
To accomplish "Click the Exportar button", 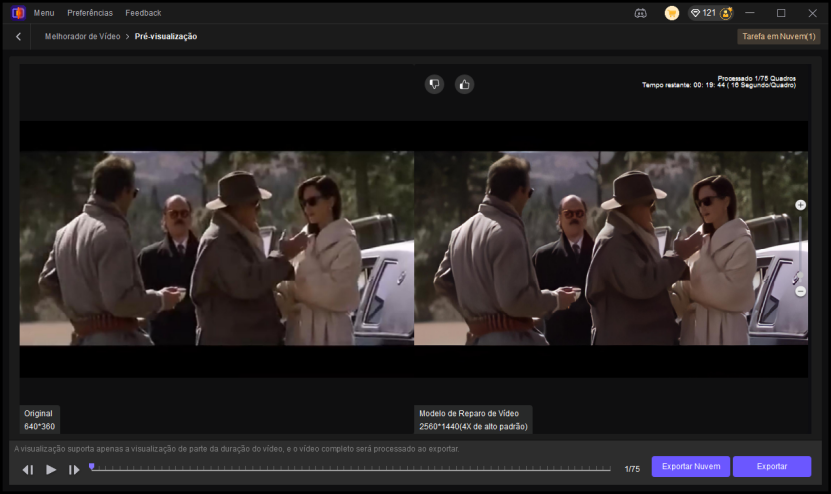I will [772, 466].
